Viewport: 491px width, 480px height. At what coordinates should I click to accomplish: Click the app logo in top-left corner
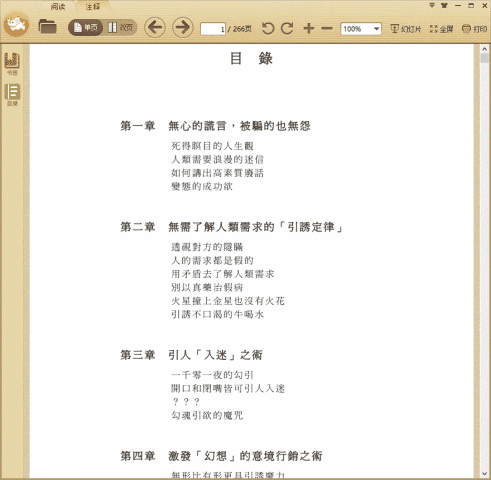click(16, 24)
